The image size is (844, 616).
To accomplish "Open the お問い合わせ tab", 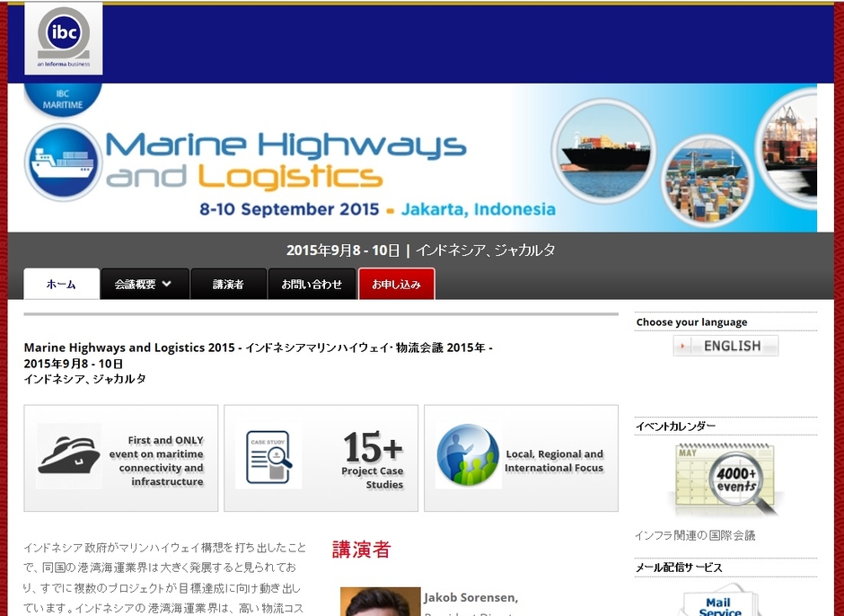I will point(312,284).
